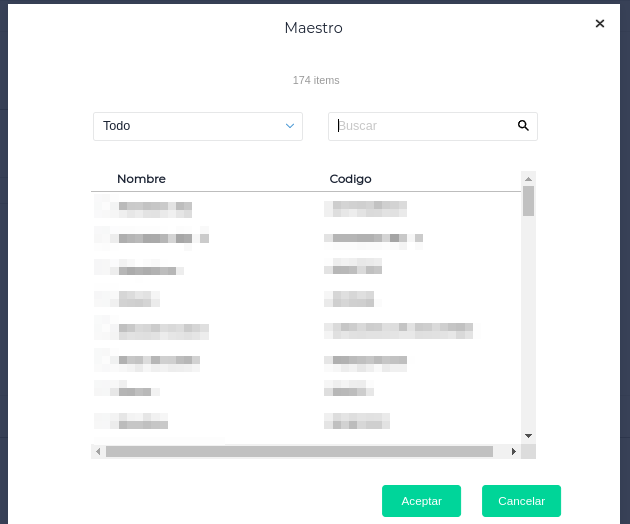Click the vertical scrollbar up arrow
Viewport: 630px width, 524px height.
pos(528,178)
